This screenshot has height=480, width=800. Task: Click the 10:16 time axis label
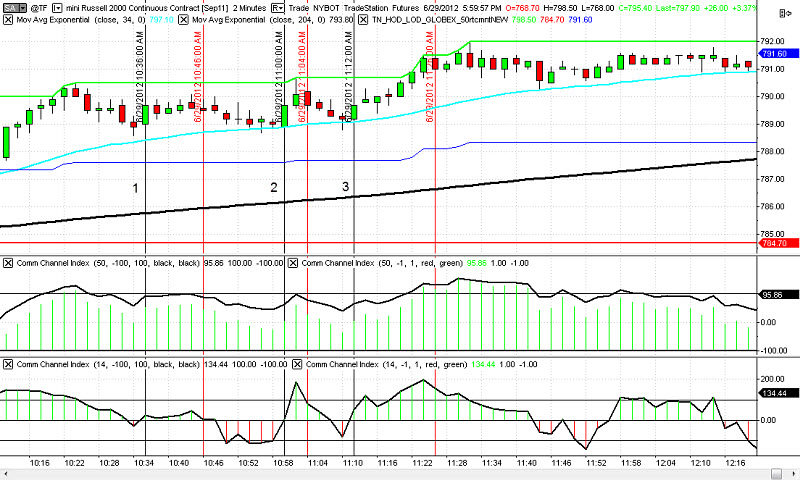coord(40,463)
